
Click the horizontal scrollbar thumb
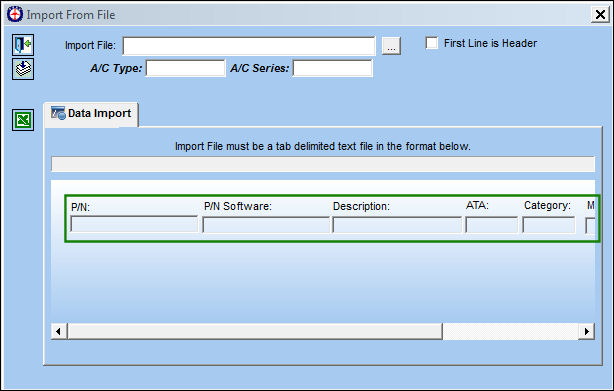(x=255, y=332)
